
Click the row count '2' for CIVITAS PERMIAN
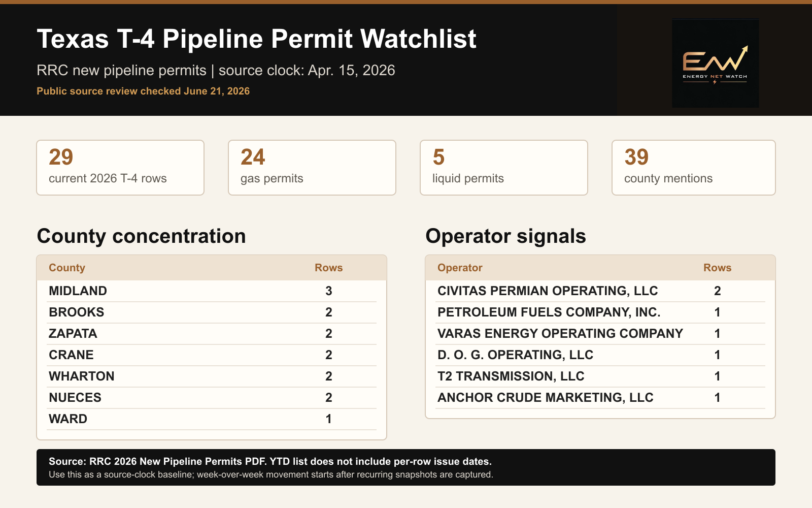point(718,291)
